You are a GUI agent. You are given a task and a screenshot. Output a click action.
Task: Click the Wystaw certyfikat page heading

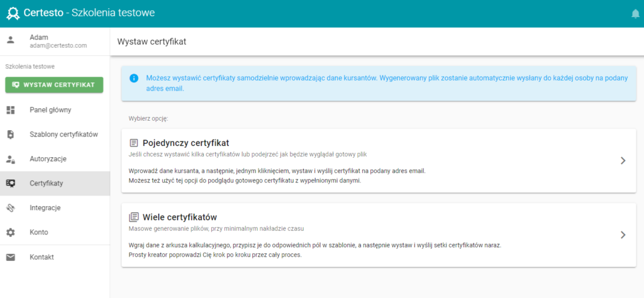coord(152,41)
